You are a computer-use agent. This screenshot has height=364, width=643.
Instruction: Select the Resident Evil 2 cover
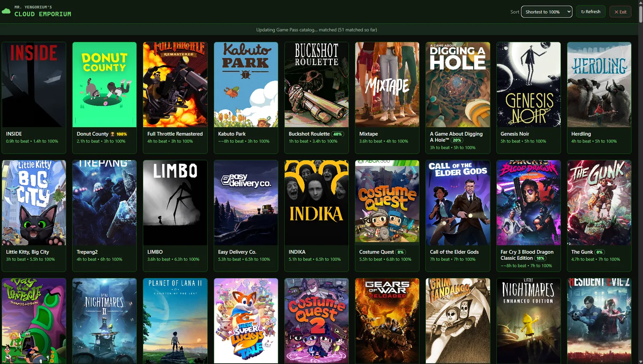pos(599,321)
